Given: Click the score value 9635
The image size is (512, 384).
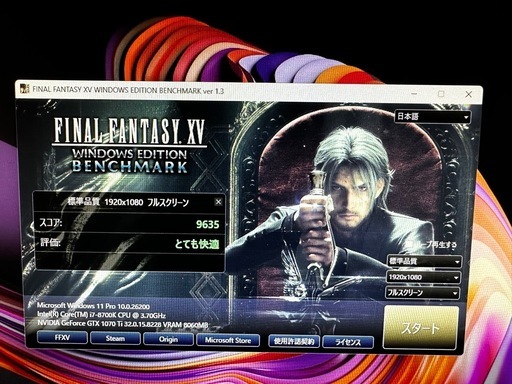Looking at the screenshot, I should (208, 224).
